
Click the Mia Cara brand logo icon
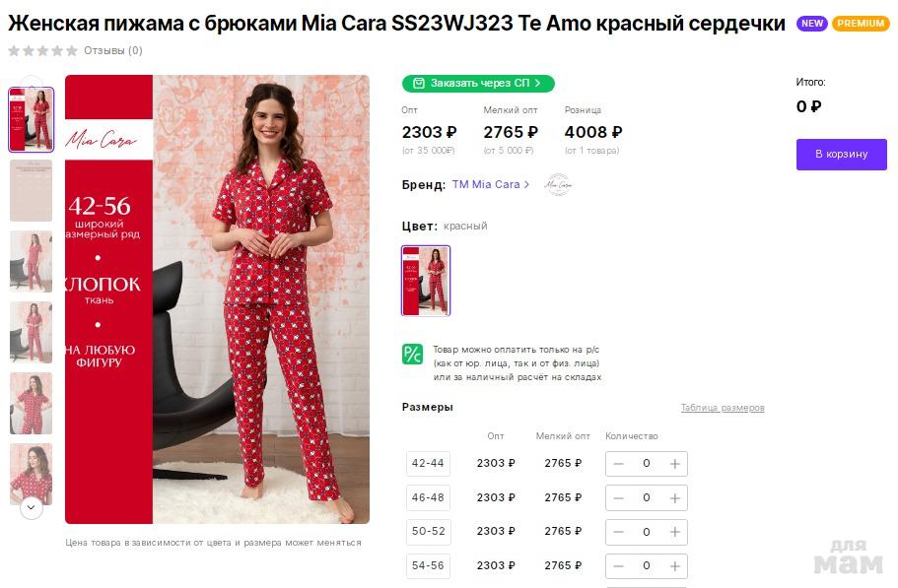[558, 184]
